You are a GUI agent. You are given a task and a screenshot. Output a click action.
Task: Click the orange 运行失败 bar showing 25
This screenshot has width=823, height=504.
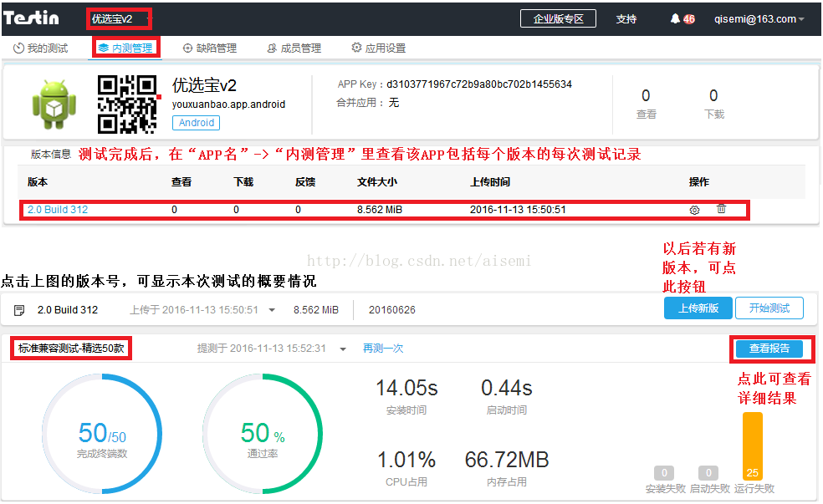click(752, 446)
